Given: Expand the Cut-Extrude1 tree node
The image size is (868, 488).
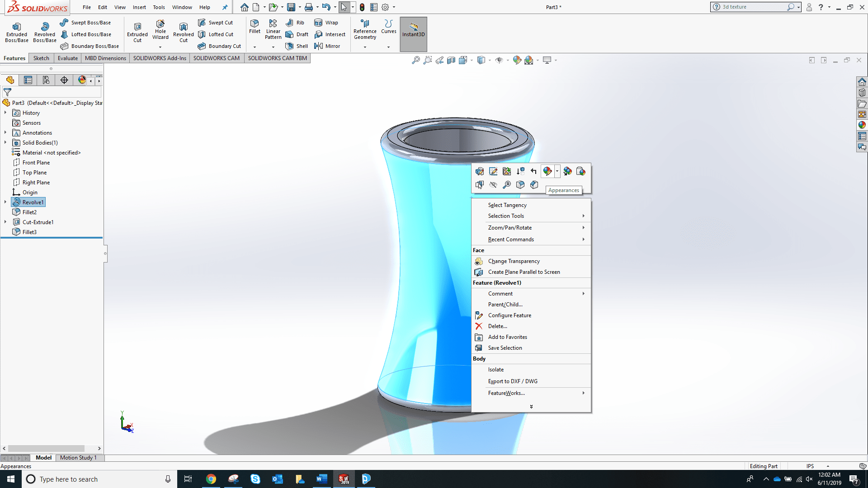Looking at the screenshot, I should (x=5, y=222).
